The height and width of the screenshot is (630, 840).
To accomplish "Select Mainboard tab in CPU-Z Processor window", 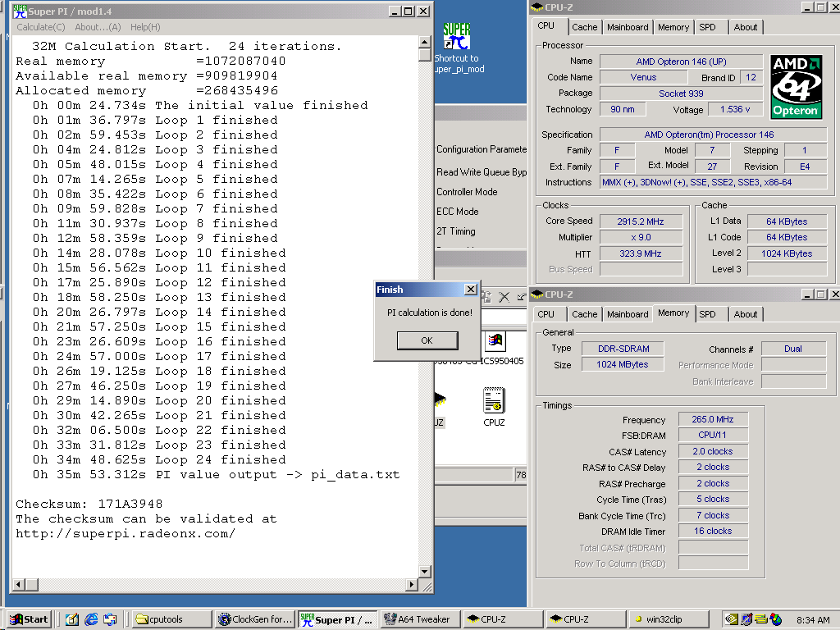I will 628,27.
